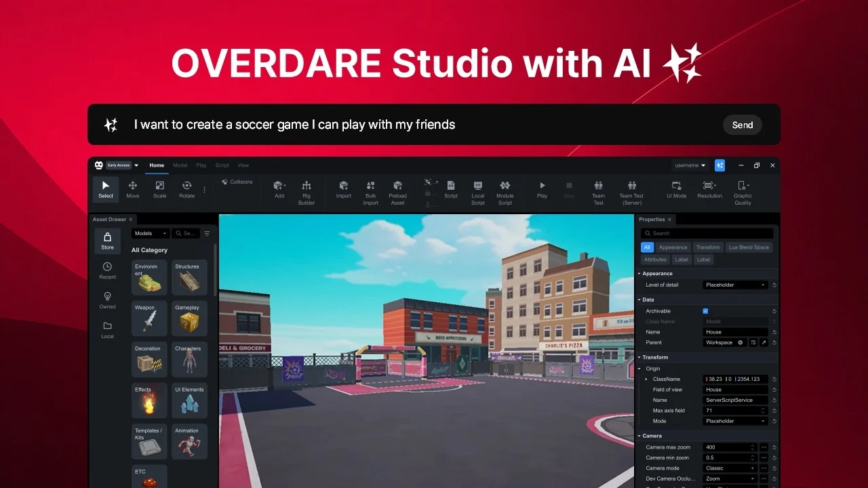Screen dimensions: 868x488
Task: Open the Store section in Asset Drawer
Action: coord(107,241)
